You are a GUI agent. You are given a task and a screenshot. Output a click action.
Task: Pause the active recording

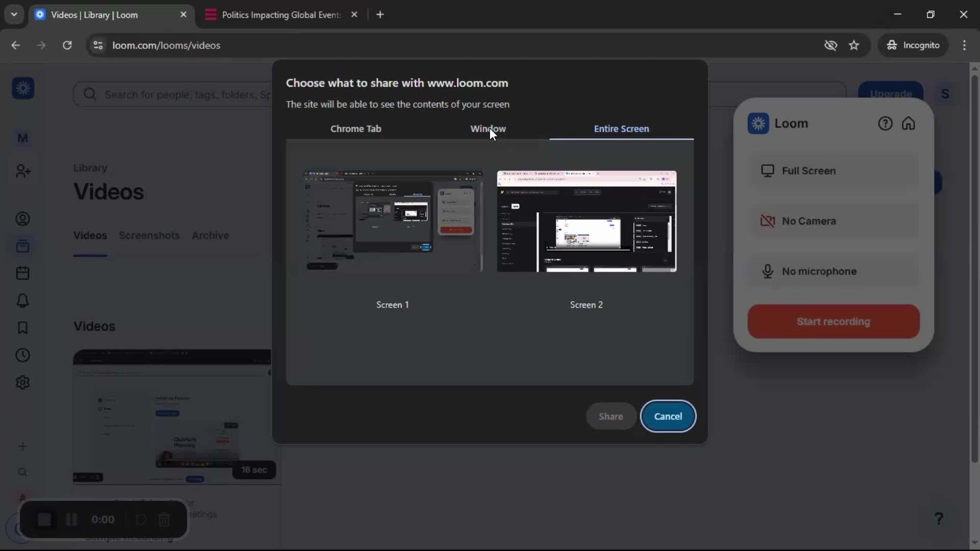(x=71, y=519)
